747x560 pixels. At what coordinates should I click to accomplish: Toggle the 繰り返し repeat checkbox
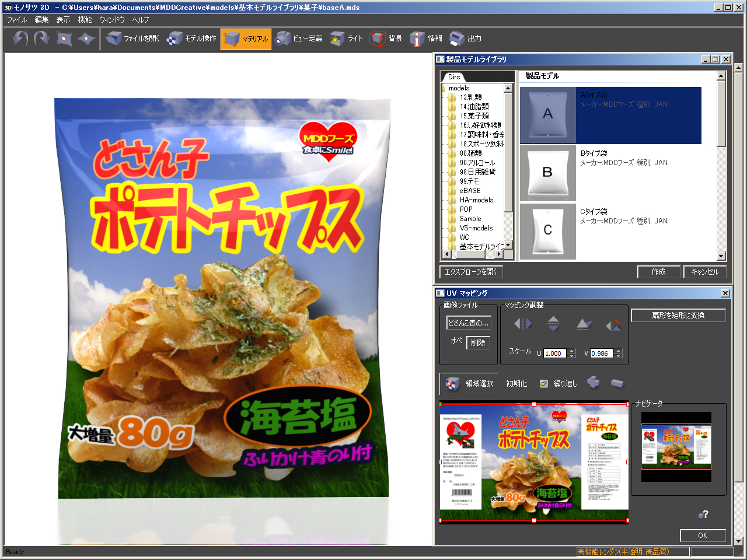[544, 383]
